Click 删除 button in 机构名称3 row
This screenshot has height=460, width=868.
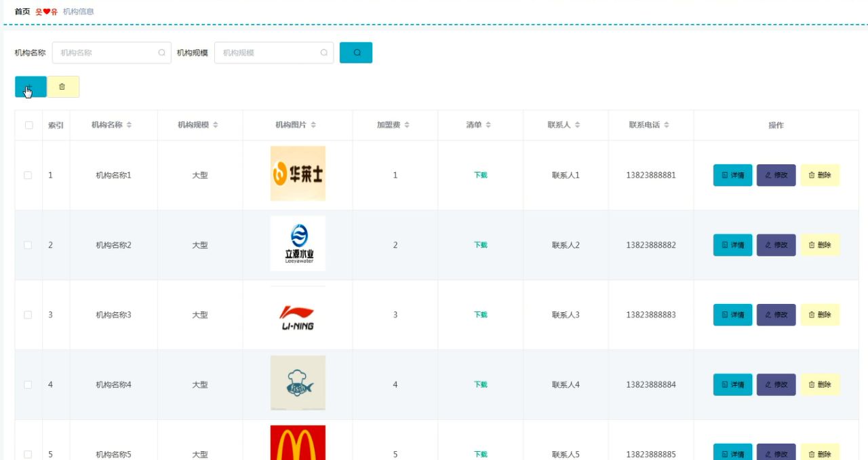821,315
